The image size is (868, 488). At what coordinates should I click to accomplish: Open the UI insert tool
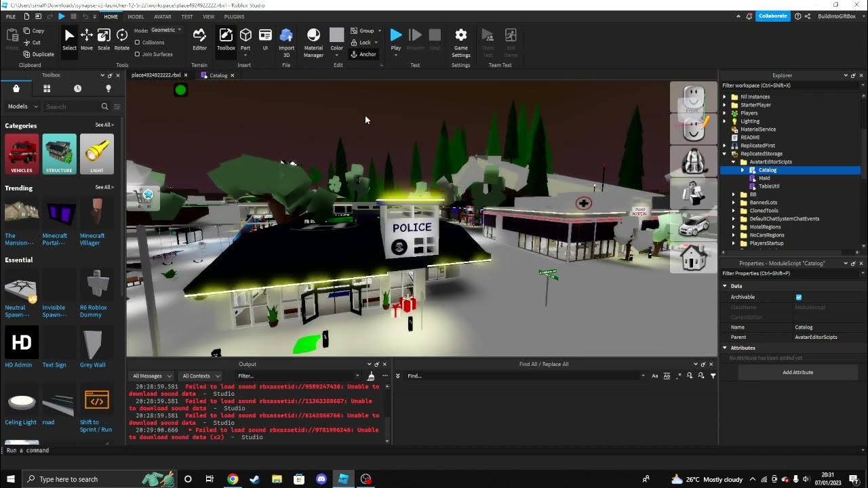click(x=265, y=39)
